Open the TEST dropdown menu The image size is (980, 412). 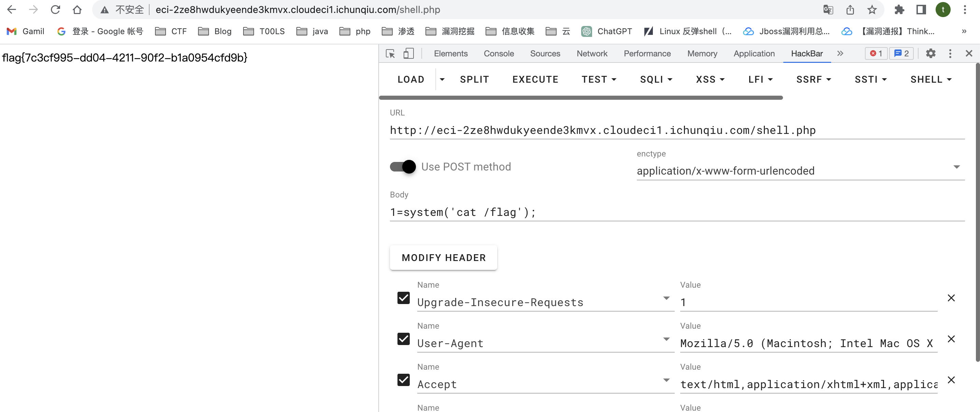coord(599,80)
